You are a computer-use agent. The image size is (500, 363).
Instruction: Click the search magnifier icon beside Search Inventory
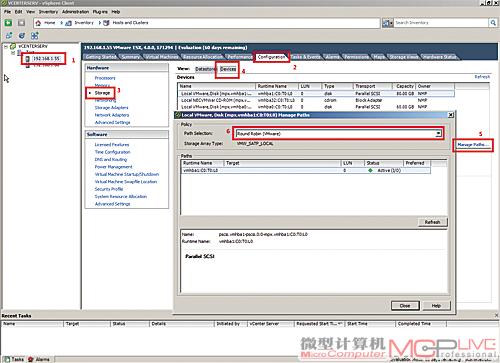[x=493, y=23]
